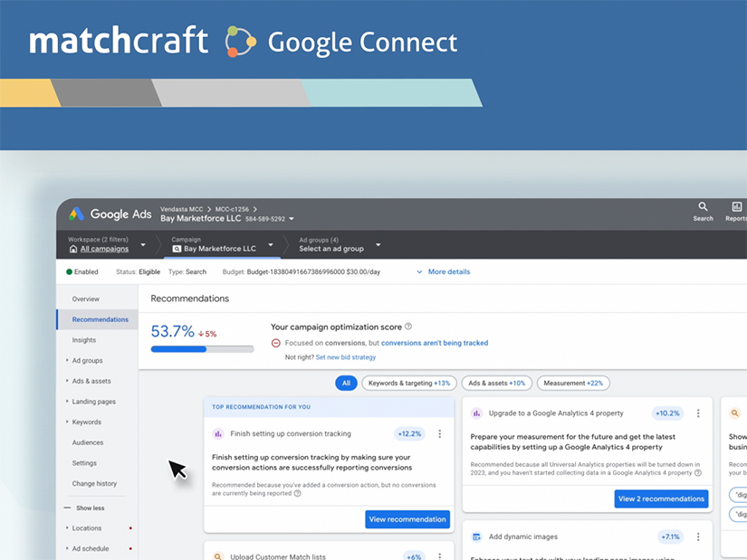747x560 pixels.
Task: Open help icon after Analytics 4 property explanation
Action: click(x=698, y=473)
